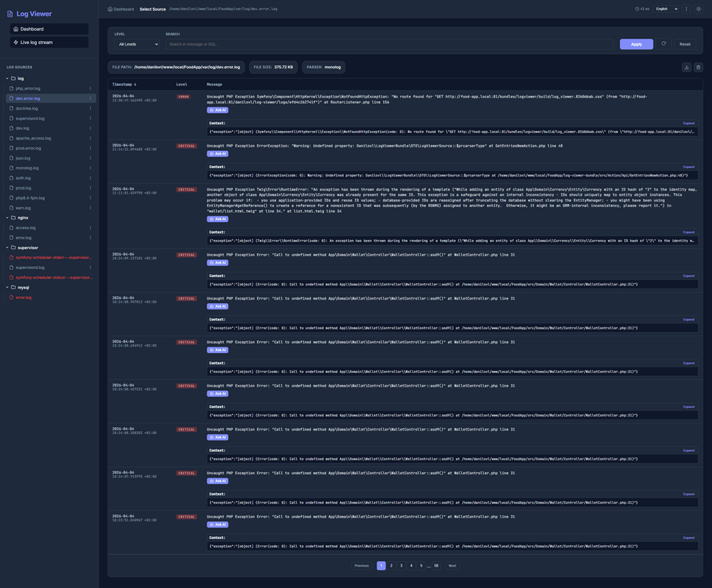Viewport: 712px width, 588px height.
Task: Toggle the theme using the sun icon
Action: (698, 9)
